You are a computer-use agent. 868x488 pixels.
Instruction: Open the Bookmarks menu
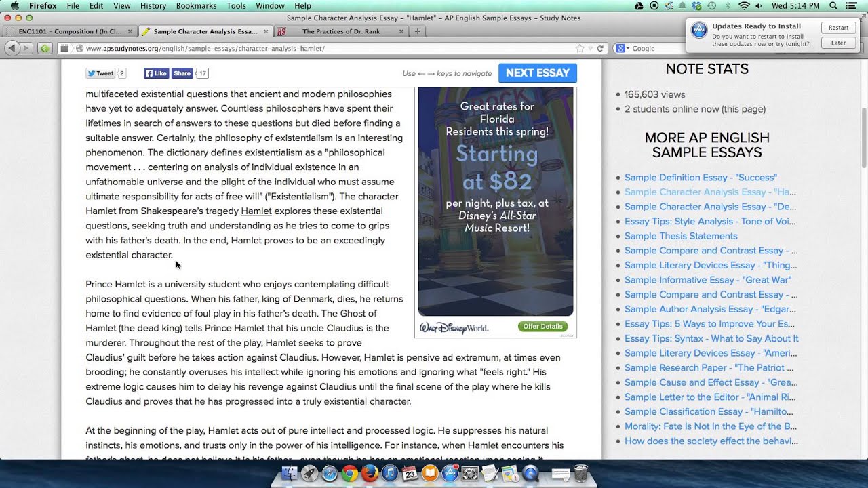coord(196,6)
